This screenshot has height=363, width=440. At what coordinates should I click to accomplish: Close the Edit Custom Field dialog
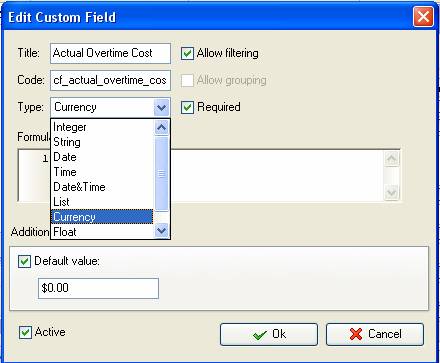tap(423, 16)
